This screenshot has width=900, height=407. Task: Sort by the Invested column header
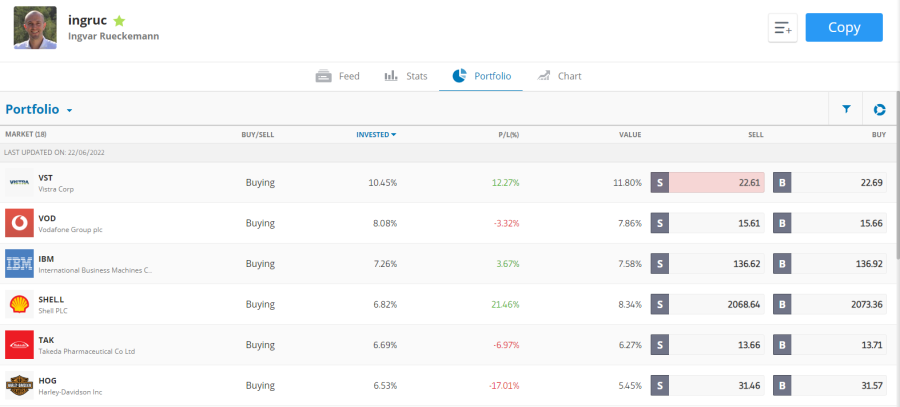point(376,134)
